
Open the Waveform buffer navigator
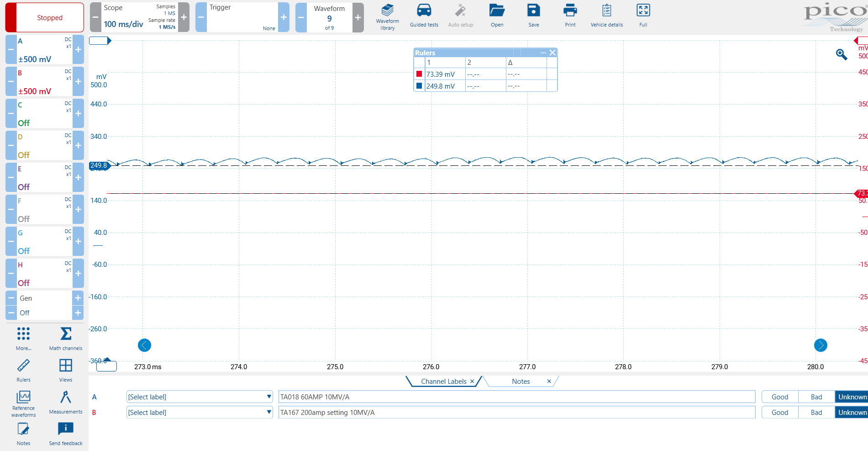tap(329, 17)
